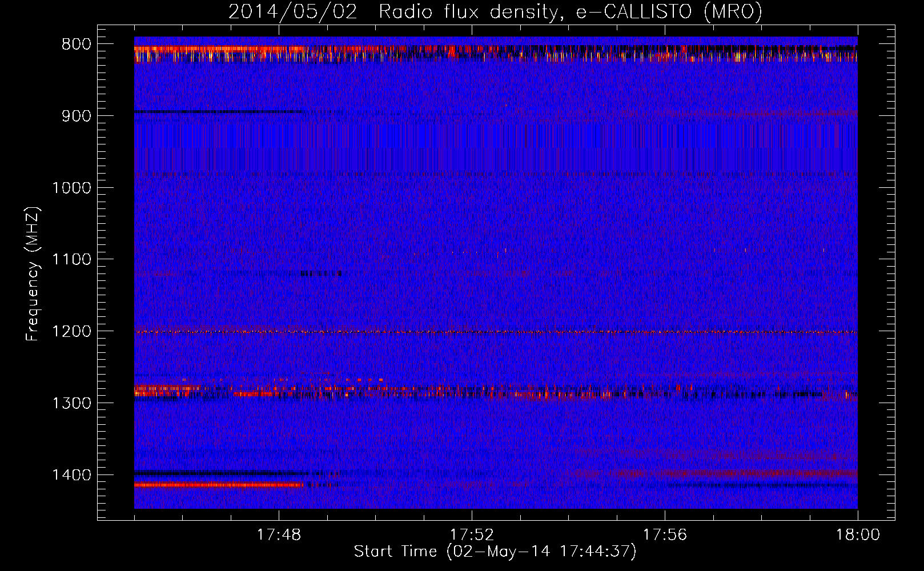Screen dimensions: 924x571
Task: Select the 800 frequency tick label
Action: [76, 45]
